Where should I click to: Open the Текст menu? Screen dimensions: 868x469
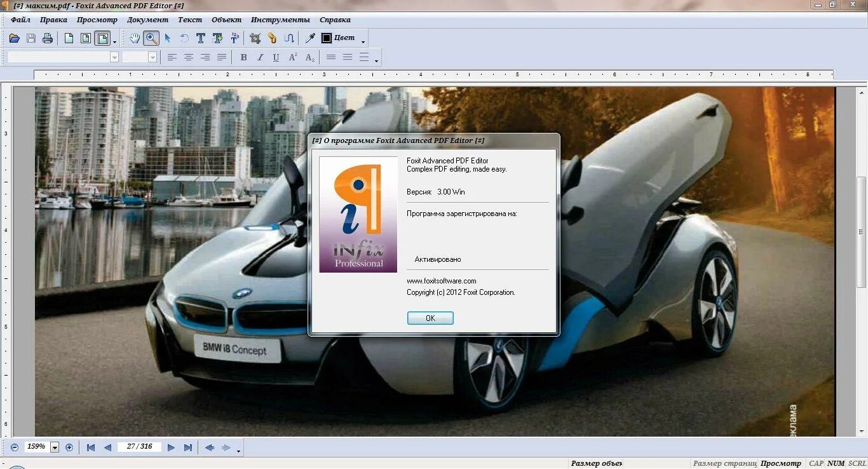coord(190,20)
